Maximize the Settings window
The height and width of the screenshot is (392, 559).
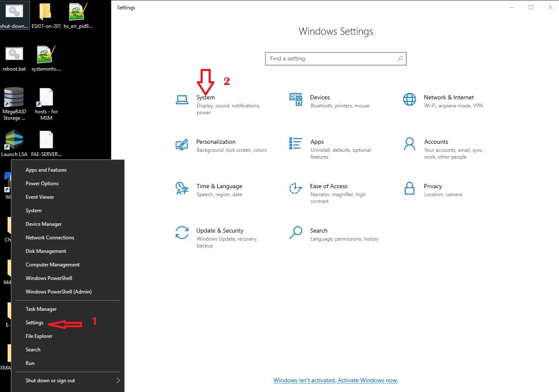[531, 7]
